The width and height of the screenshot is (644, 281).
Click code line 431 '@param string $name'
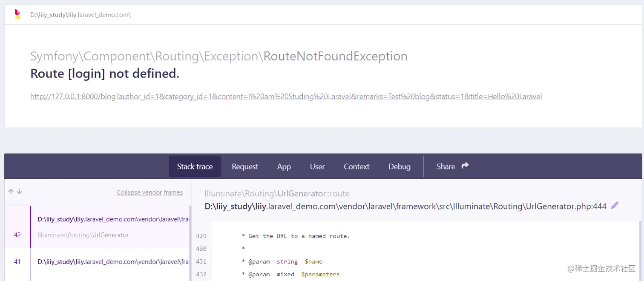282,261
